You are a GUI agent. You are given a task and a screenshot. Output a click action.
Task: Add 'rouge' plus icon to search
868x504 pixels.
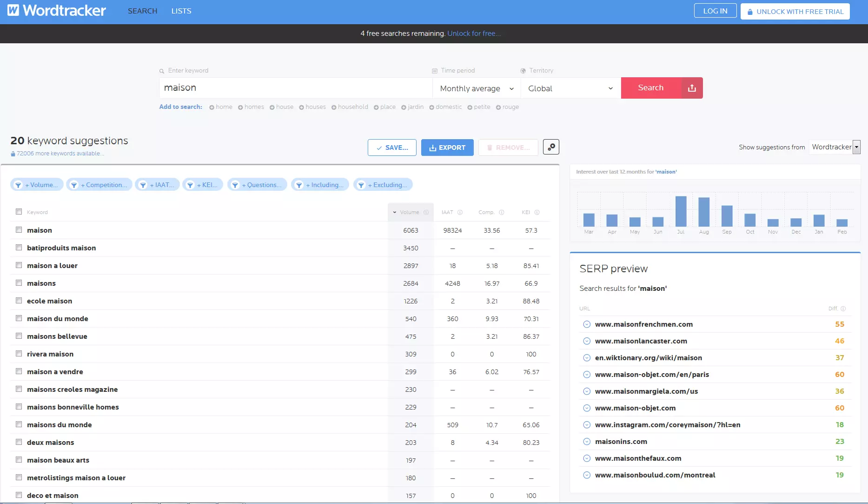click(498, 108)
